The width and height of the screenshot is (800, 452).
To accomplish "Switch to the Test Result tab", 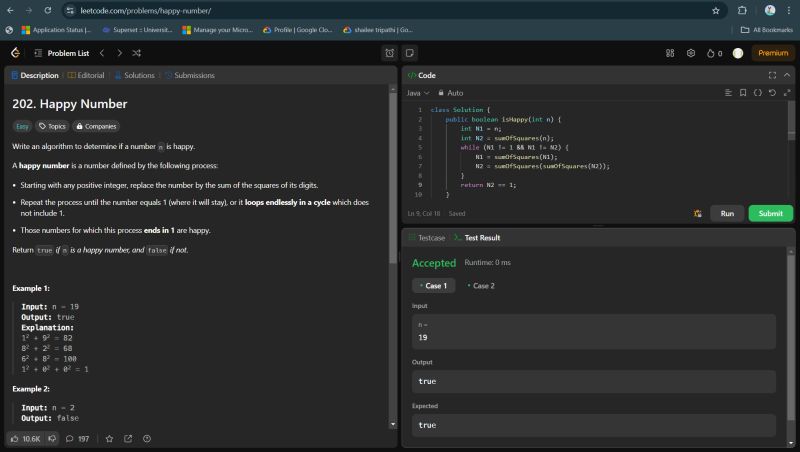I will pyautogui.click(x=477, y=238).
